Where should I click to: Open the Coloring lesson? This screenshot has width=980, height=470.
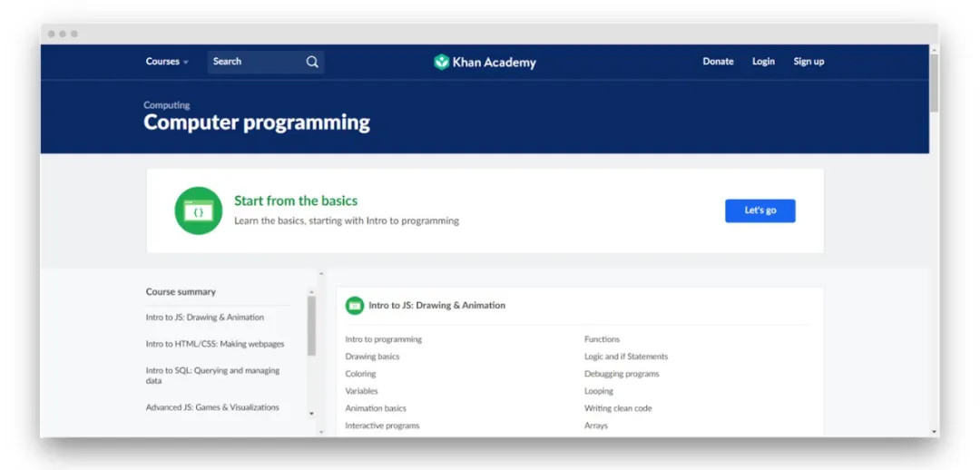tap(360, 374)
